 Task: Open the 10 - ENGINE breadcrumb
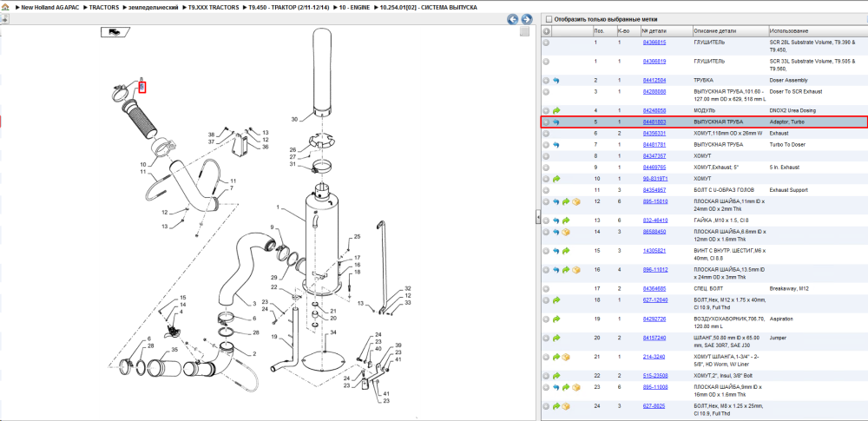point(354,8)
